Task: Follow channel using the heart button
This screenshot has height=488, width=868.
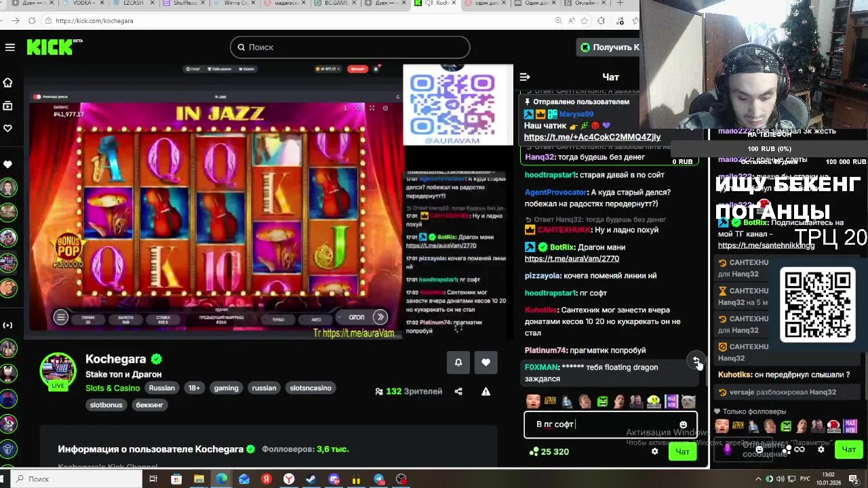Action: 486,363
